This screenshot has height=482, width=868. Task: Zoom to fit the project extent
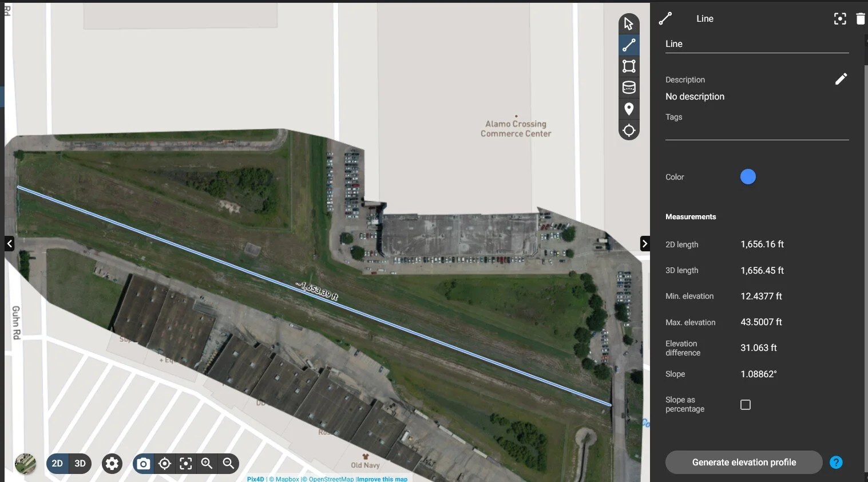pyautogui.click(x=185, y=464)
